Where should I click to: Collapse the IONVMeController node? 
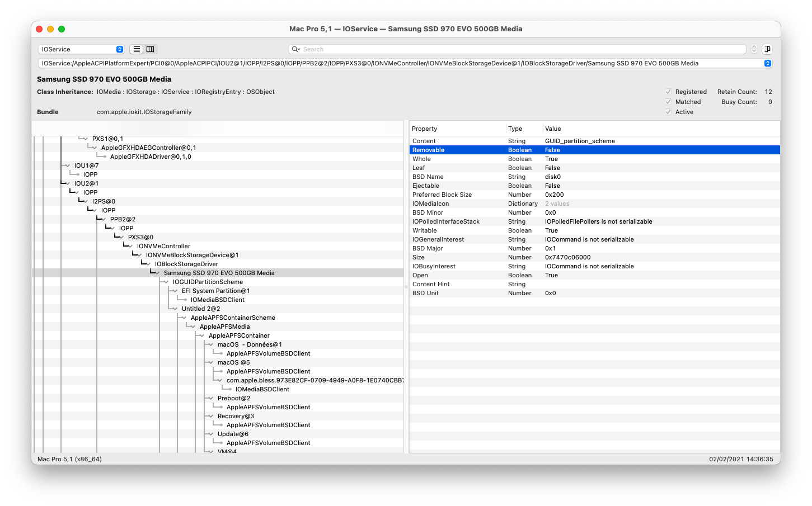pyautogui.click(x=130, y=246)
